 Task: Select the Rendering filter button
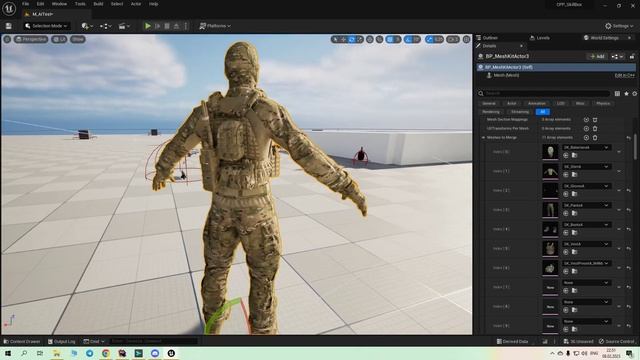click(x=491, y=112)
